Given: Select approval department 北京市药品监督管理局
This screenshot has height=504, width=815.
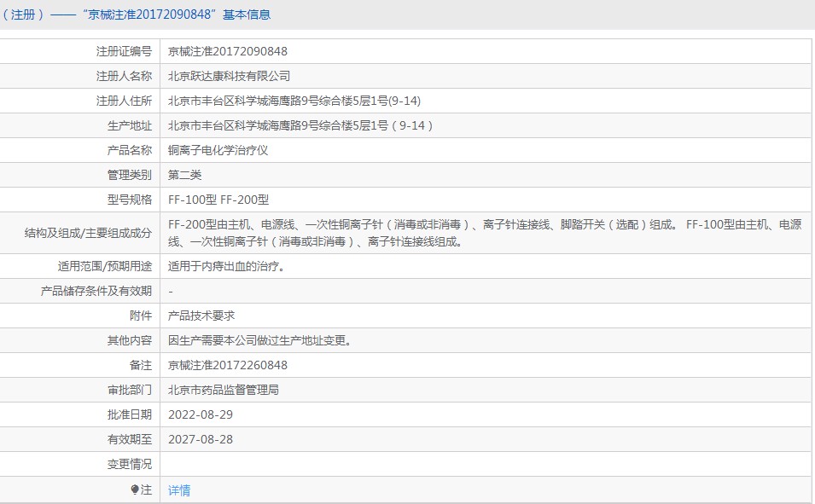Looking at the screenshot, I should tap(224, 391).
